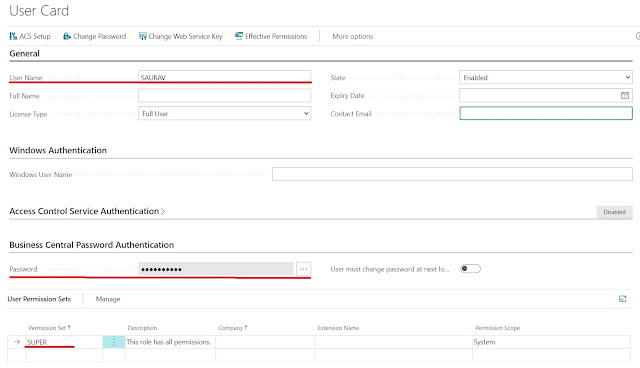Screen dimensions: 640x368
Task: Expand the User Permission Sets part icon
Action: pos(622,299)
